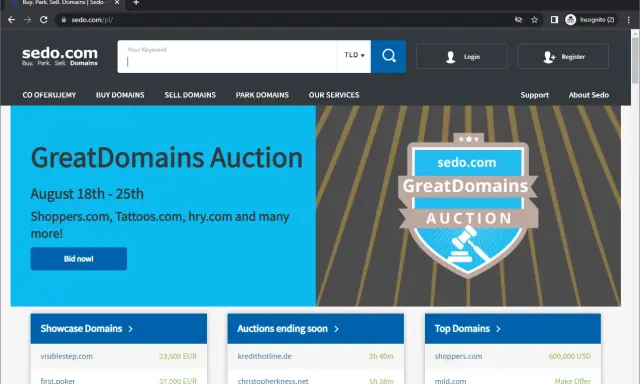The height and width of the screenshot is (384, 640).
Task: Expand Auctions ending soon header
Action: click(316, 329)
